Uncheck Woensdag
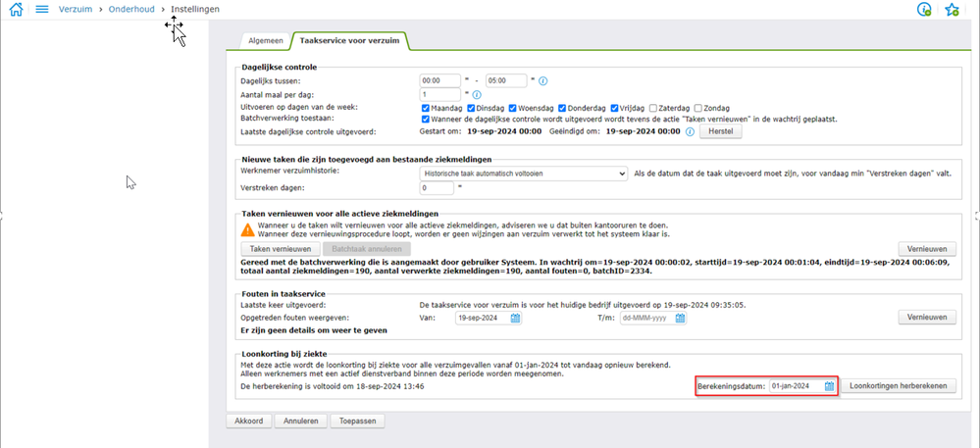The height and width of the screenshot is (448, 980). pos(512,108)
